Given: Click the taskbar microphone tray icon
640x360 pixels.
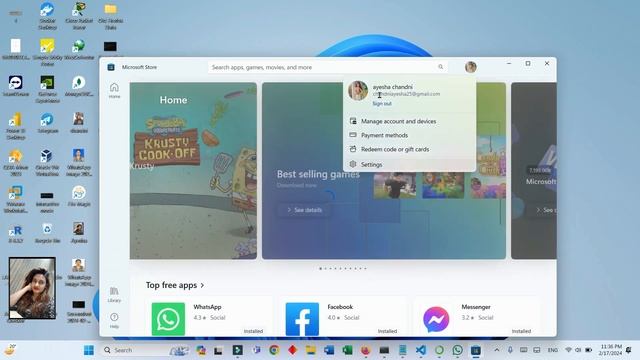Looking at the screenshot, I should pyautogui.click(x=510, y=350).
